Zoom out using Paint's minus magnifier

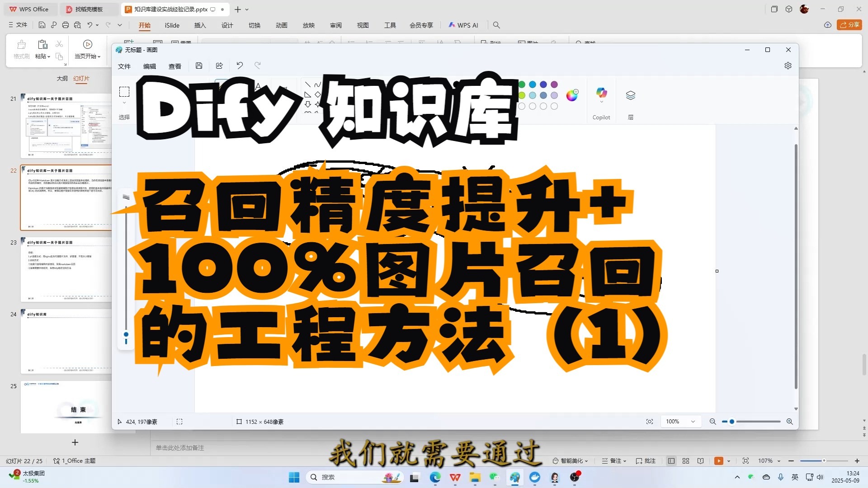point(712,422)
